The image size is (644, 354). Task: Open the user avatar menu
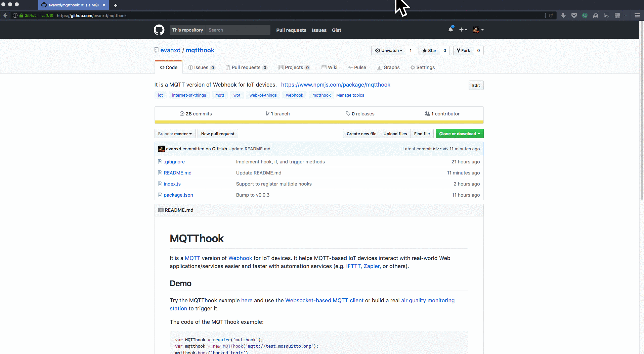[478, 30]
